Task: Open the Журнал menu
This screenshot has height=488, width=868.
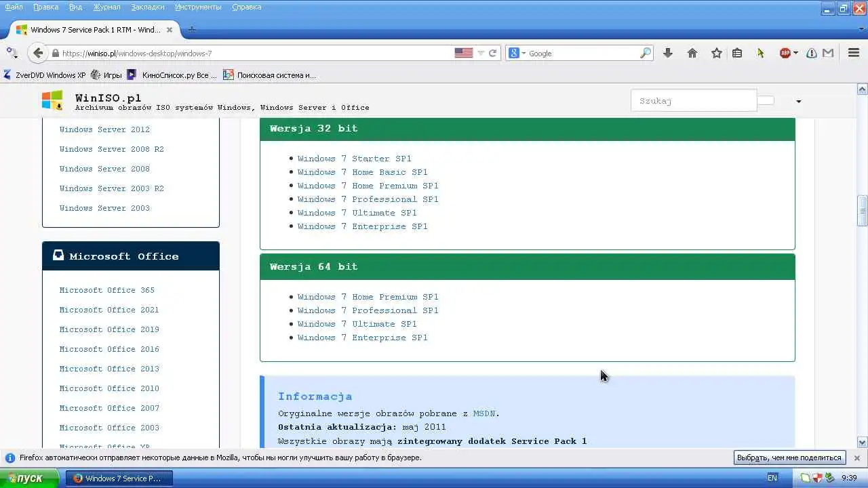Action: click(106, 7)
